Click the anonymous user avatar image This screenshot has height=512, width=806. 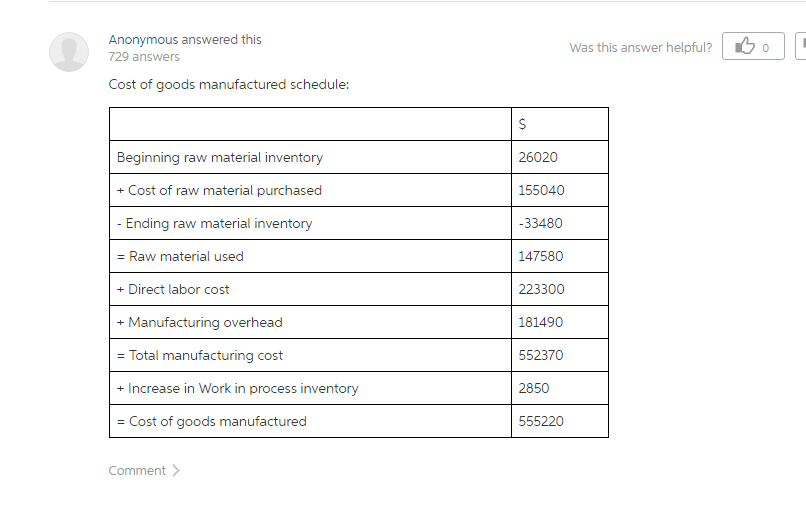(69, 52)
